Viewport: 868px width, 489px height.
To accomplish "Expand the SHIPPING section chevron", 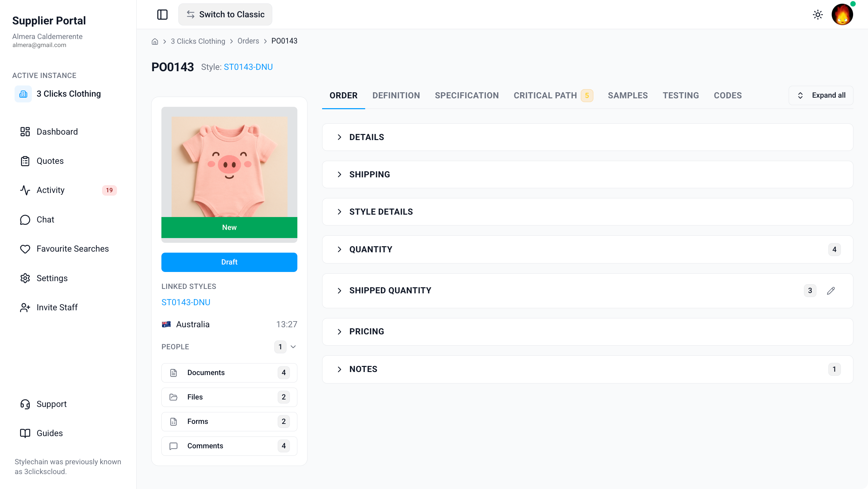I will click(339, 175).
